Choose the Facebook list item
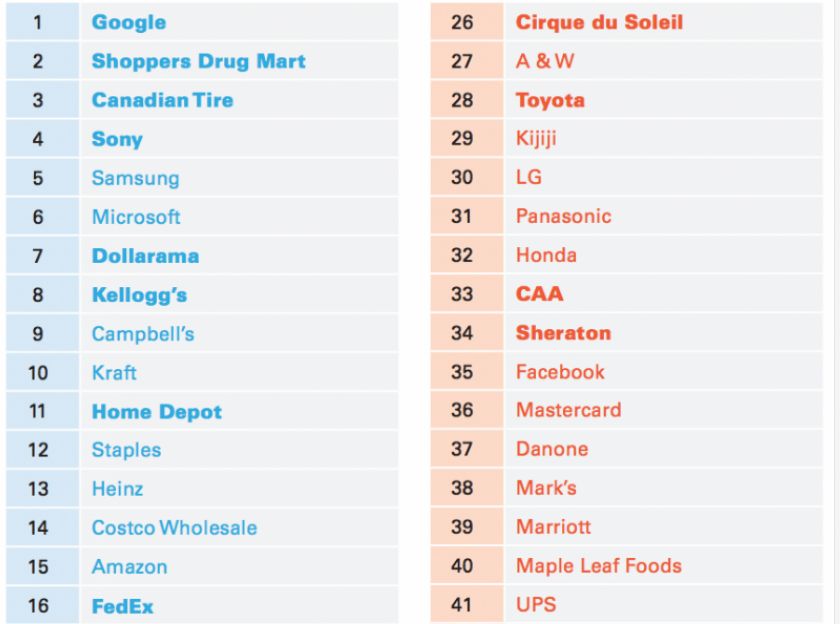This screenshot has width=840, height=624. [x=560, y=372]
